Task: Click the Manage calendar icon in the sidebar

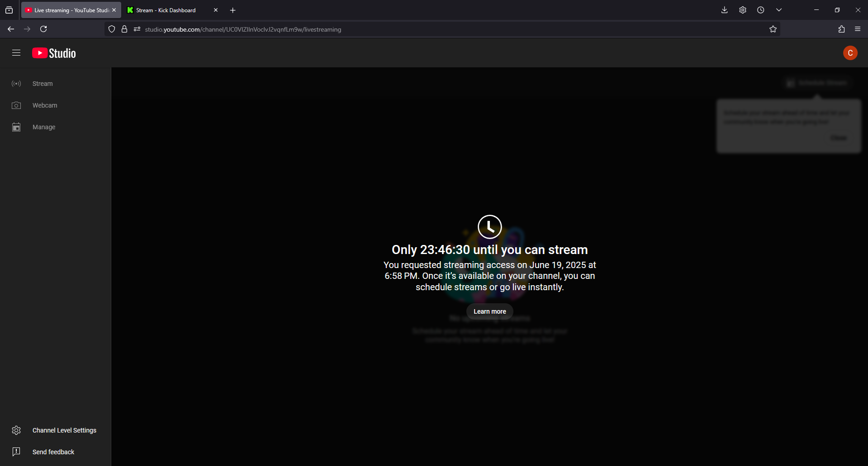Action: [x=16, y=127]
